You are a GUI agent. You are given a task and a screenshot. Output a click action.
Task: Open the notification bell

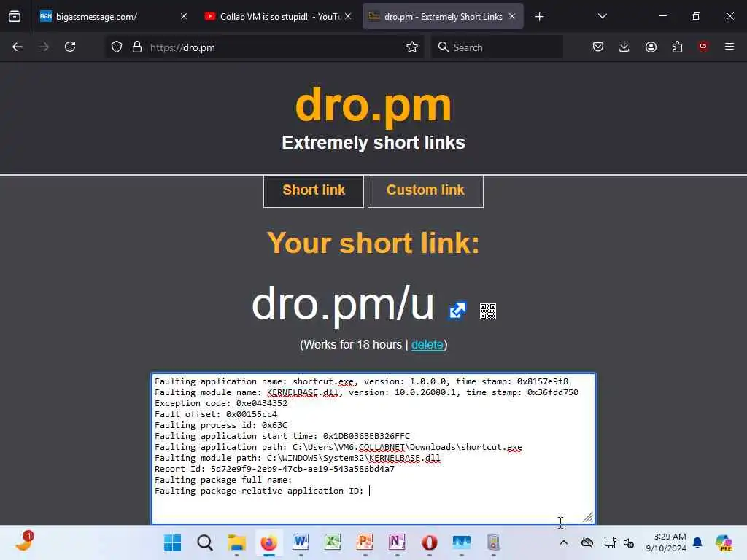(x=697, y=542)
